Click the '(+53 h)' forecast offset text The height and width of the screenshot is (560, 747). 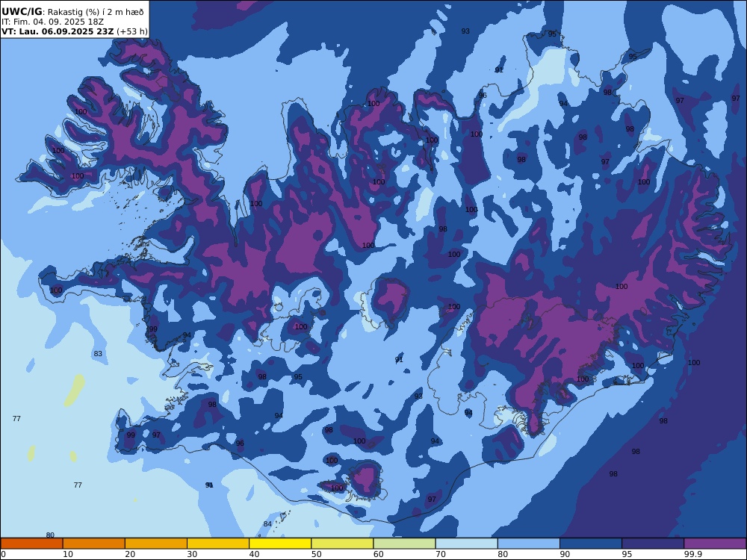click(132, 32)
